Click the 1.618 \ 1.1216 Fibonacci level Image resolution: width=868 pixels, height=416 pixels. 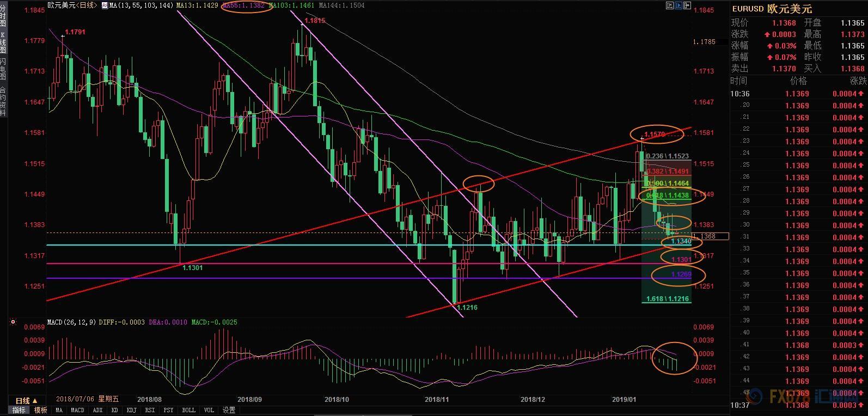point(668,299)
